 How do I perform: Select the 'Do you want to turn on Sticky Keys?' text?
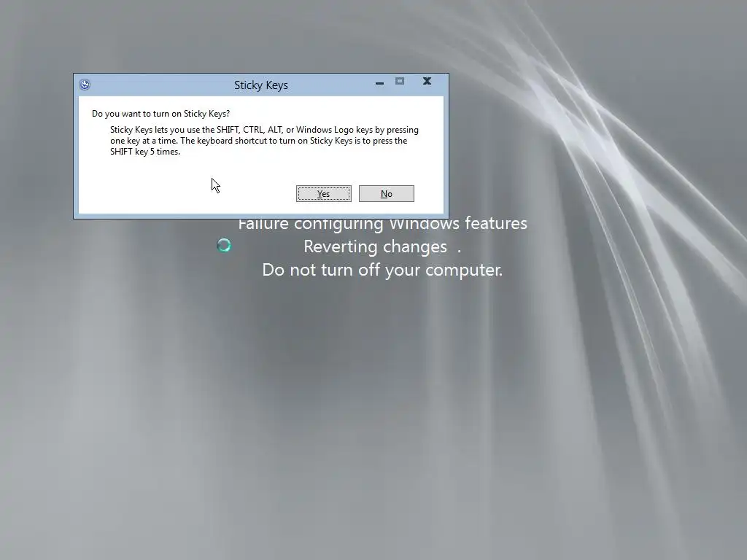(160, 114)
